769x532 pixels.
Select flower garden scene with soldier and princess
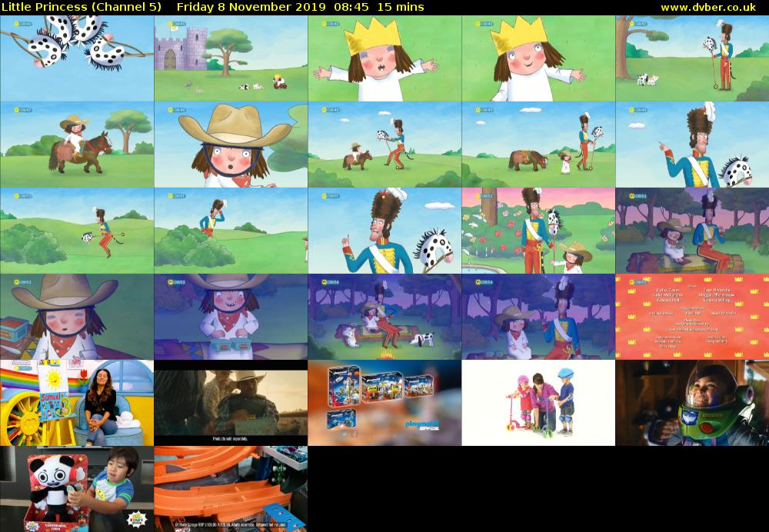[538, 231]
